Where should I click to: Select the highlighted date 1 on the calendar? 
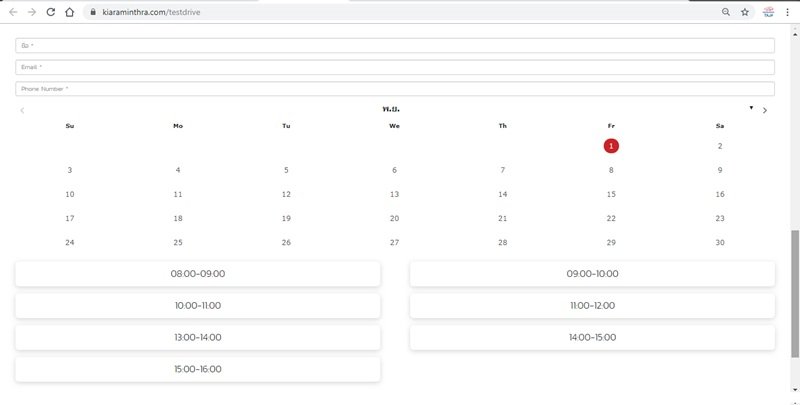coord(611,146)
